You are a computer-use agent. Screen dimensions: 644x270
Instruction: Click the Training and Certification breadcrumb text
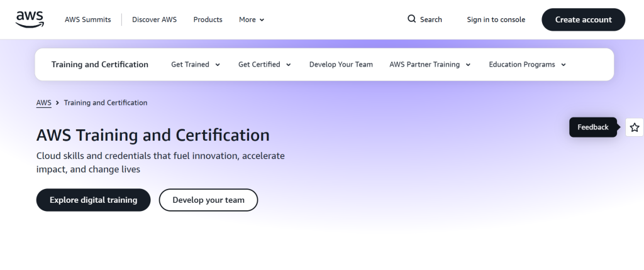106,102
